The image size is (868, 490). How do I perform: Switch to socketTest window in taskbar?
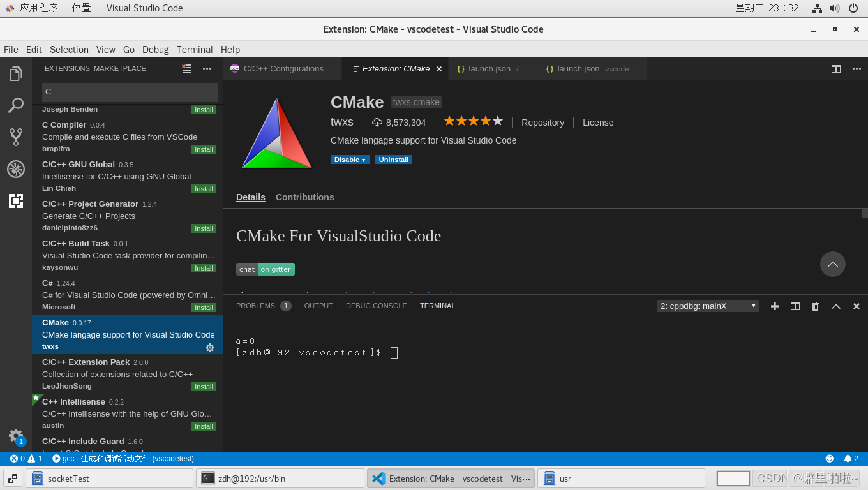(109, 479)
